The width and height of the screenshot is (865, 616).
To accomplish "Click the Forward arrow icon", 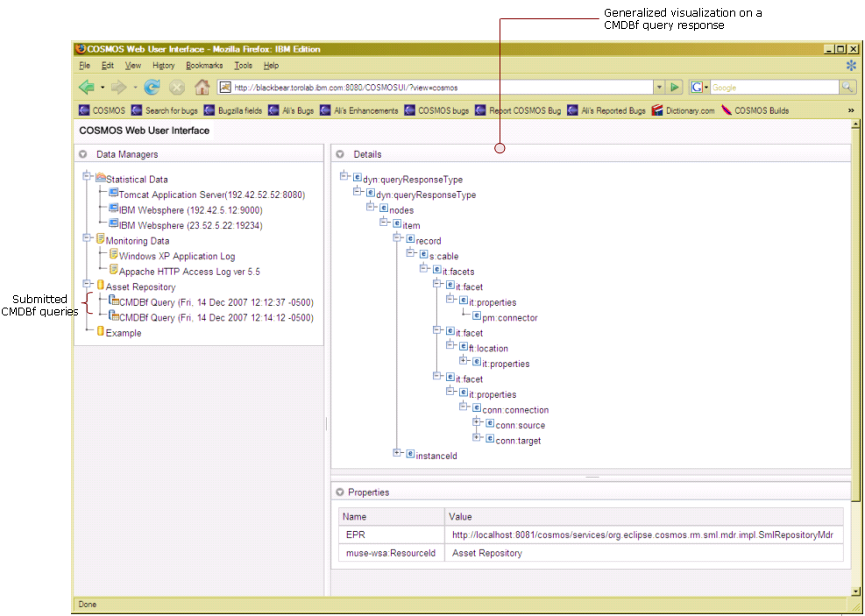I will click(118, 87).
